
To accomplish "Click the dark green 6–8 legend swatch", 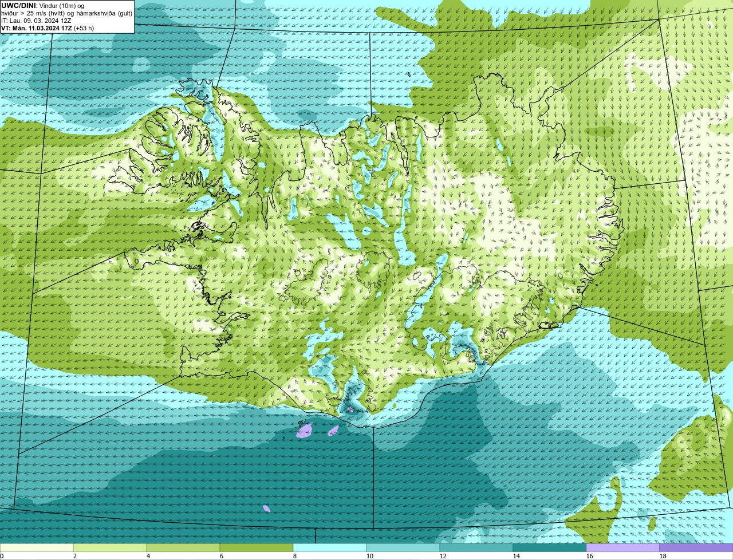I will [x=257, y=548].
